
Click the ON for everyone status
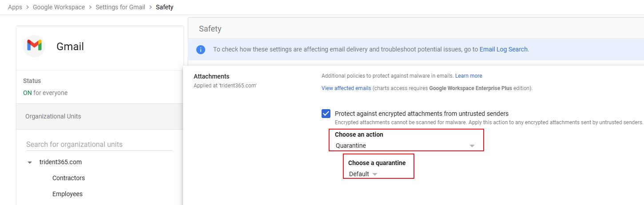pos(45,93)
